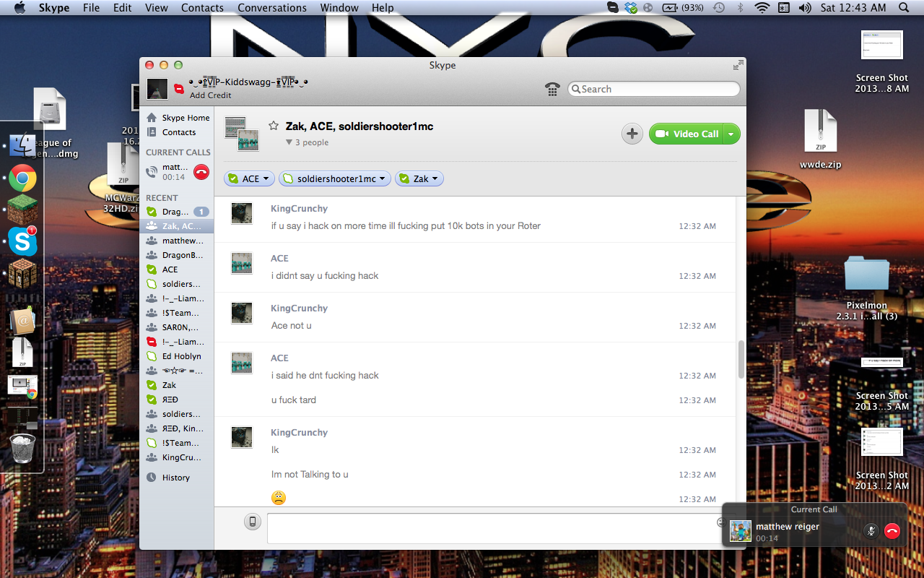Open Google Chrome from the dock
The image size is (924, 578).
(x=22, y=178)
